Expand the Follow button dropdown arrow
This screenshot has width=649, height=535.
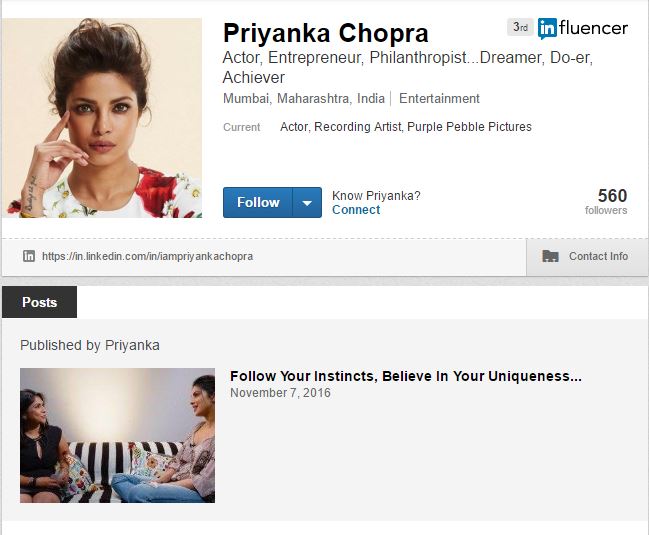click(307, 202)
